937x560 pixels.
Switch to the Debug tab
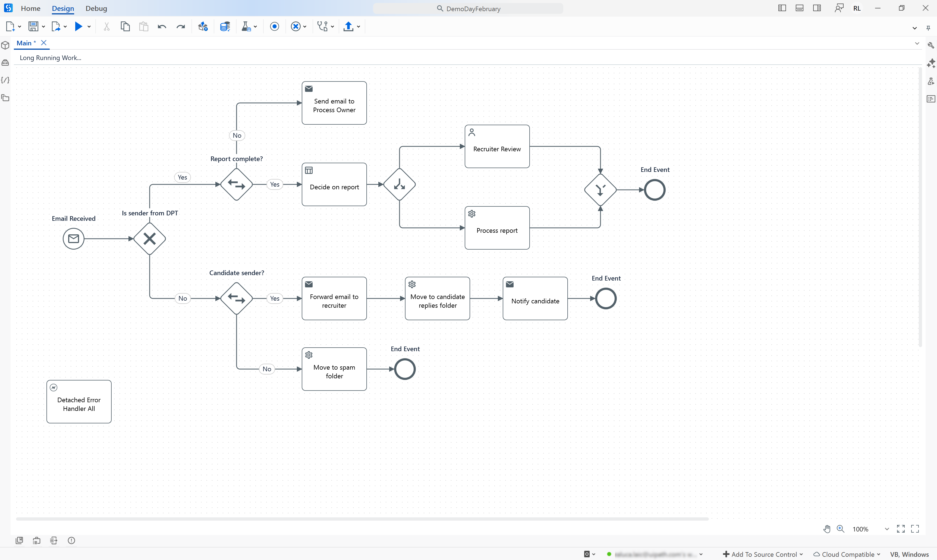[x=96, y=8]
